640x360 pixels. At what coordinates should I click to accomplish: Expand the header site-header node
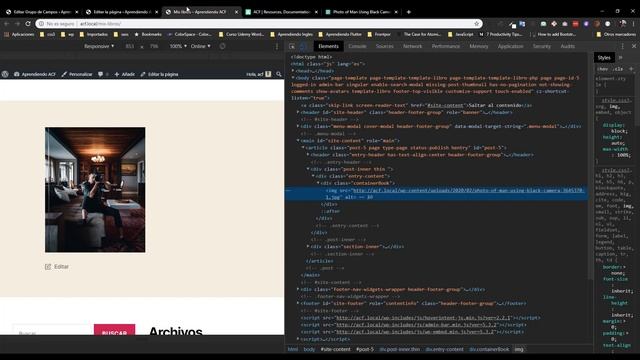[298, 112]
